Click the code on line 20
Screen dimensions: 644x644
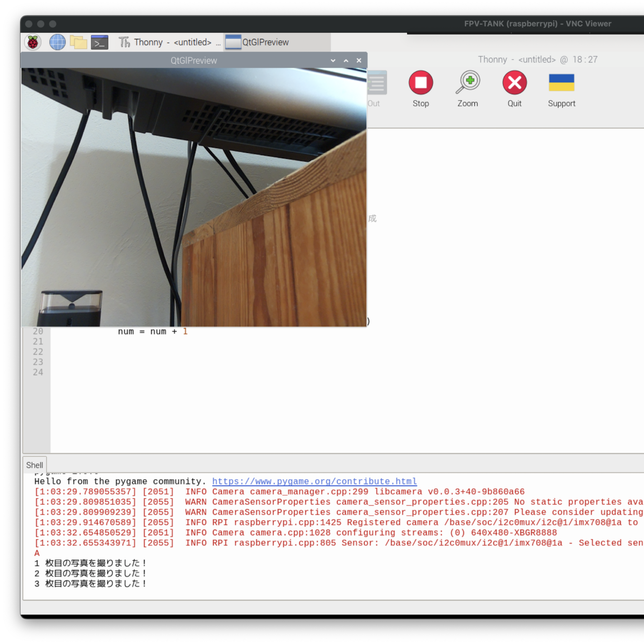[x=153, y=332]
